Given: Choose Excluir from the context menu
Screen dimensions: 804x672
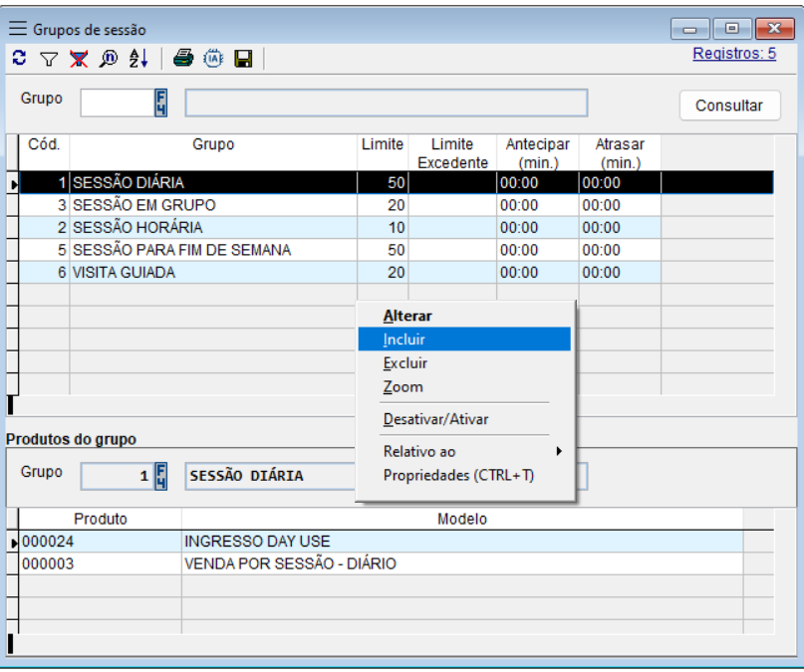Looking at the screenshot, I should point(404,363).
